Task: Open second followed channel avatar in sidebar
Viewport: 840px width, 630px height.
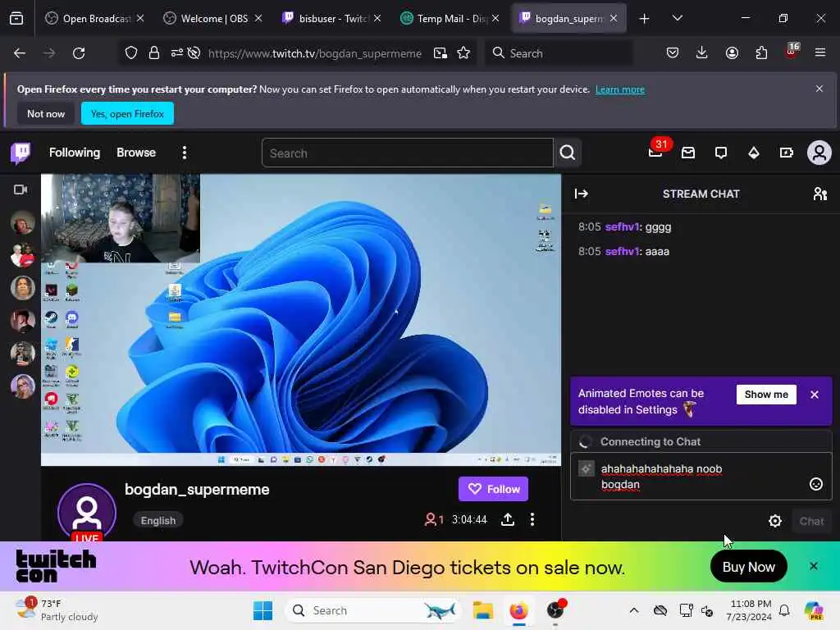Action: [x=22, y=255]
